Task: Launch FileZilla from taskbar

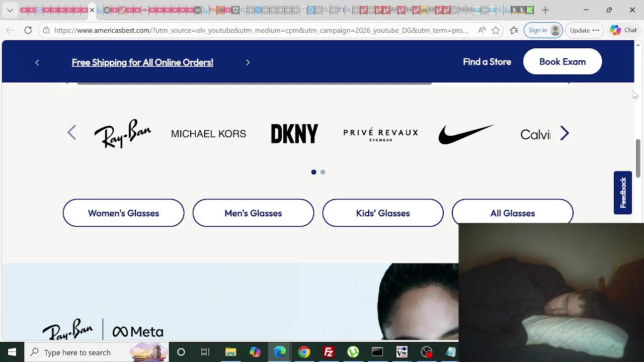Action: 329,352
